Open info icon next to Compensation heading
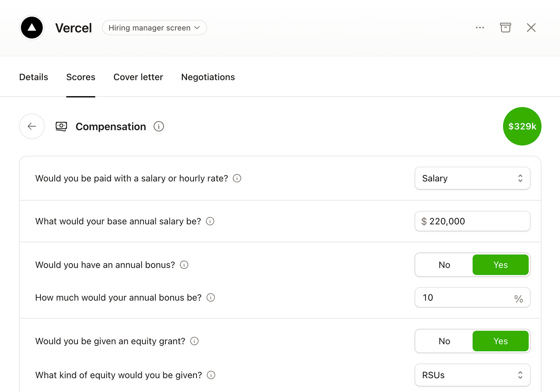 coord(159,126)
